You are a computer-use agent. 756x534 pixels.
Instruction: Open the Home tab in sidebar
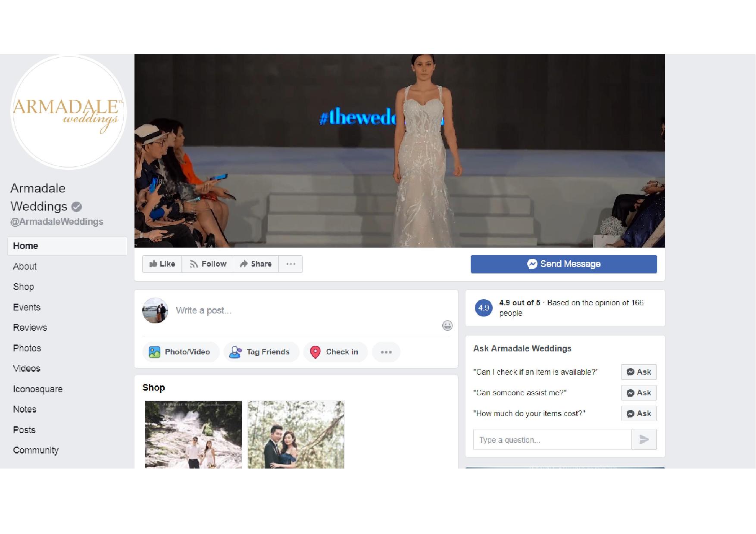pos(67,246)
